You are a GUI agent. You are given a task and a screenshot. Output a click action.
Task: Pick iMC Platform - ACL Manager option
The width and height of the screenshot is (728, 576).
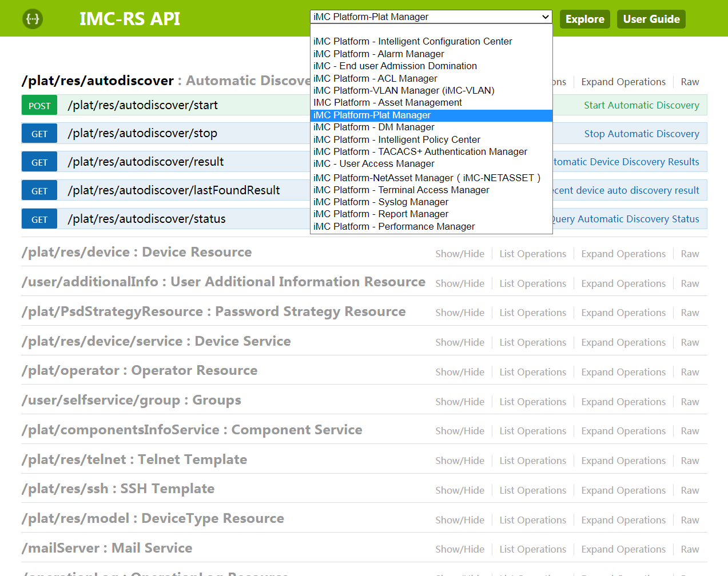point(375,78)
